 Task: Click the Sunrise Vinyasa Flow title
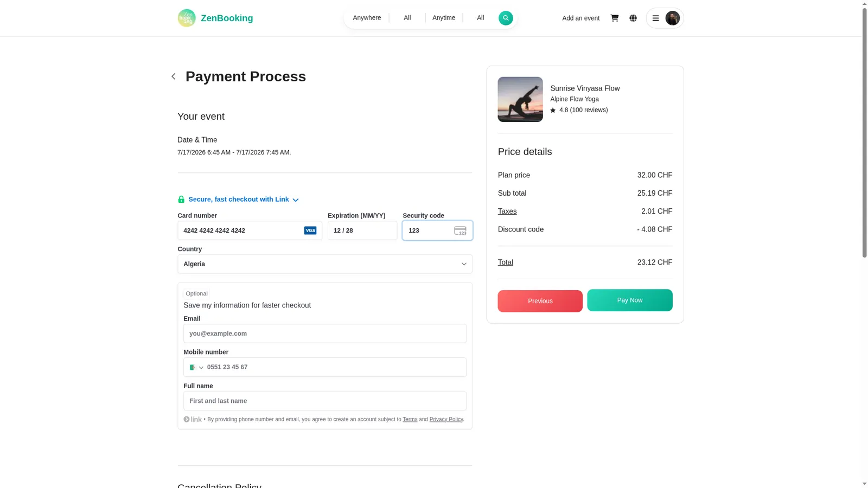(x=585, y=88)
